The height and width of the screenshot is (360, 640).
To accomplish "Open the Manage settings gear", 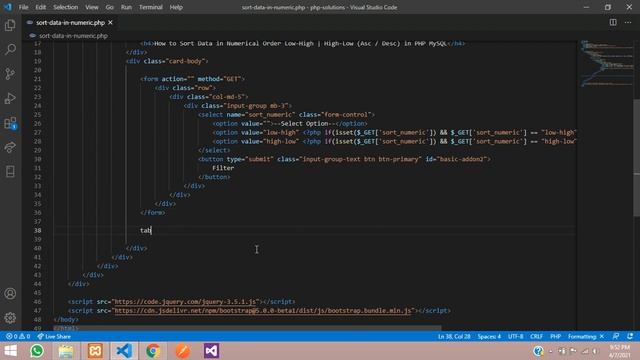I will [10, 318].
